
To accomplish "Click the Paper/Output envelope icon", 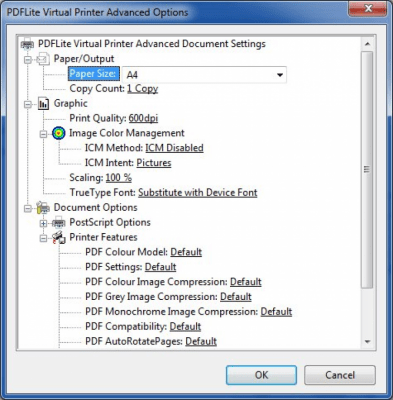I will click(43, 59).
